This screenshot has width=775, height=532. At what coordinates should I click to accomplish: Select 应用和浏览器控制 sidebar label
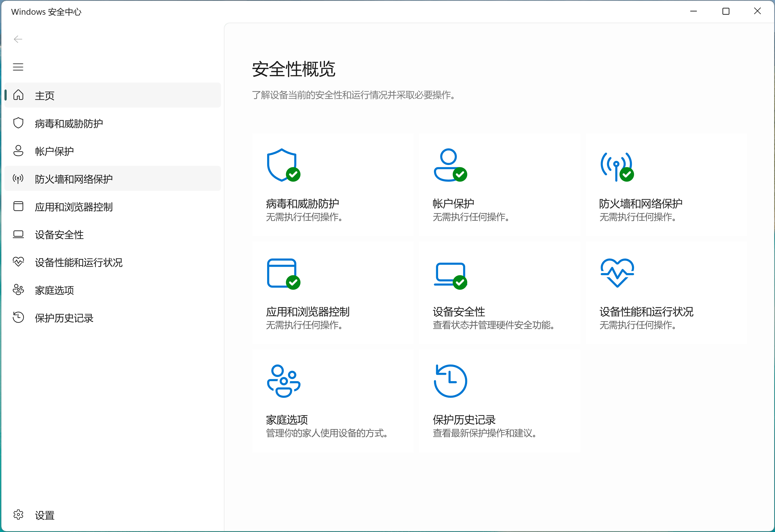[74, 207]
